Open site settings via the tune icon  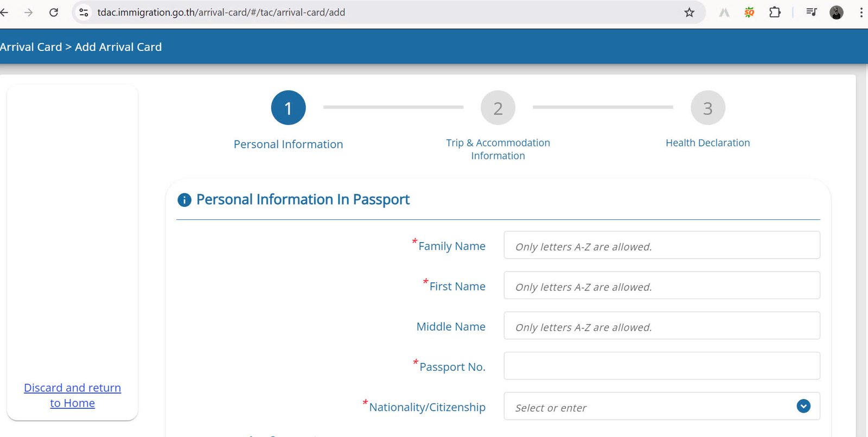84,12
